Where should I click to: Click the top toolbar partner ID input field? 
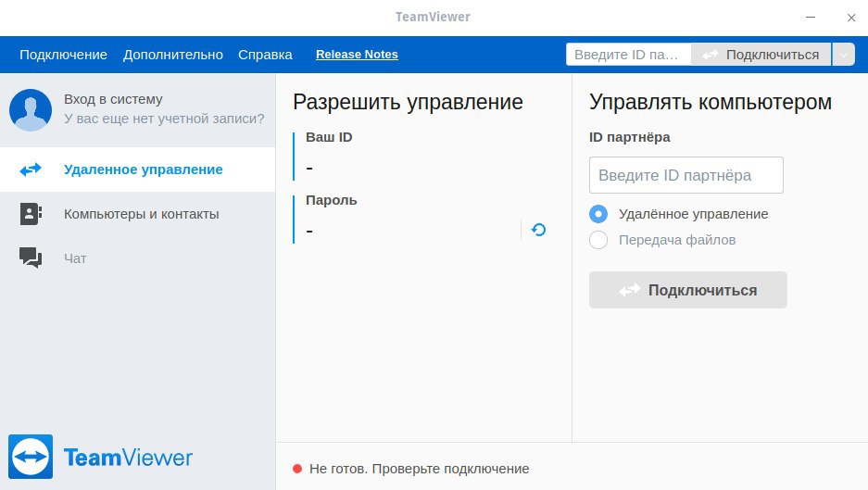628,55
